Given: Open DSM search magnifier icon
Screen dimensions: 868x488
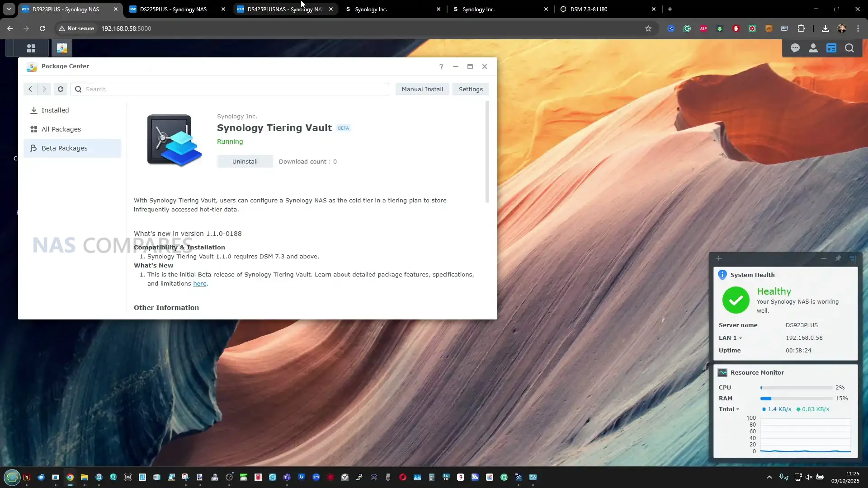Looking at the screenshot, I should pos(849,48).
